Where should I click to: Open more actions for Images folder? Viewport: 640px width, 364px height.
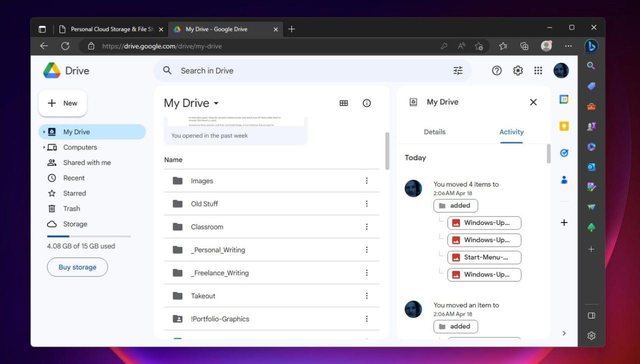366,180
